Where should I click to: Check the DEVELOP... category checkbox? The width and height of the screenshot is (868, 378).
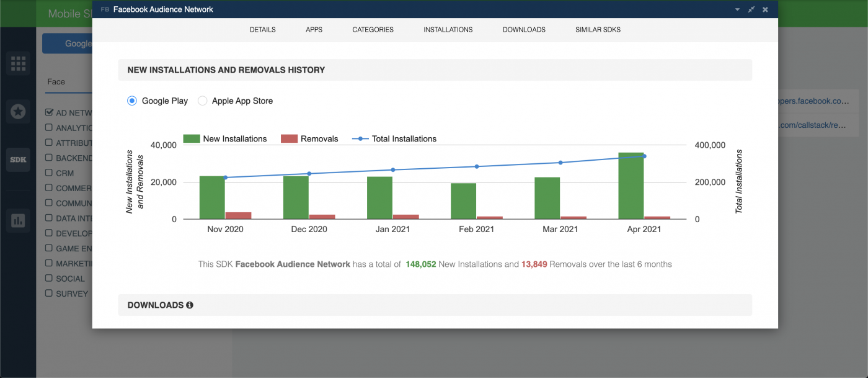[x=49, y=233]
